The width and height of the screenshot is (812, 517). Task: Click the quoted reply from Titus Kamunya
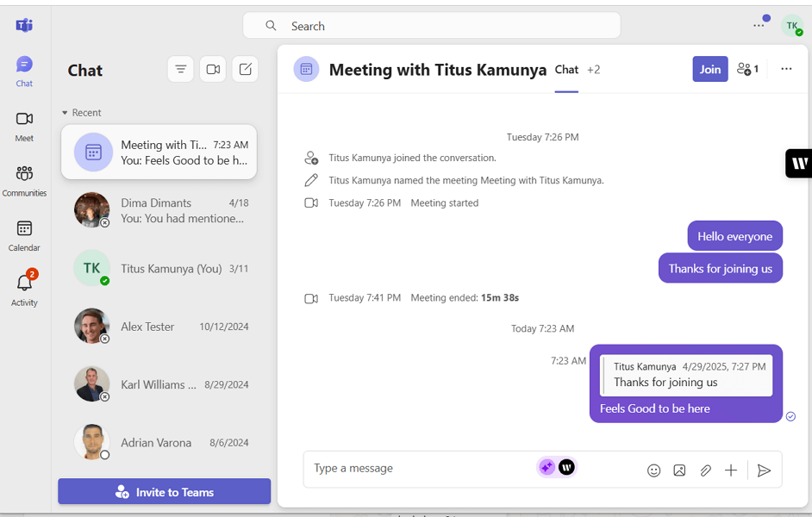pyautogui.click(x=685, y=375)
